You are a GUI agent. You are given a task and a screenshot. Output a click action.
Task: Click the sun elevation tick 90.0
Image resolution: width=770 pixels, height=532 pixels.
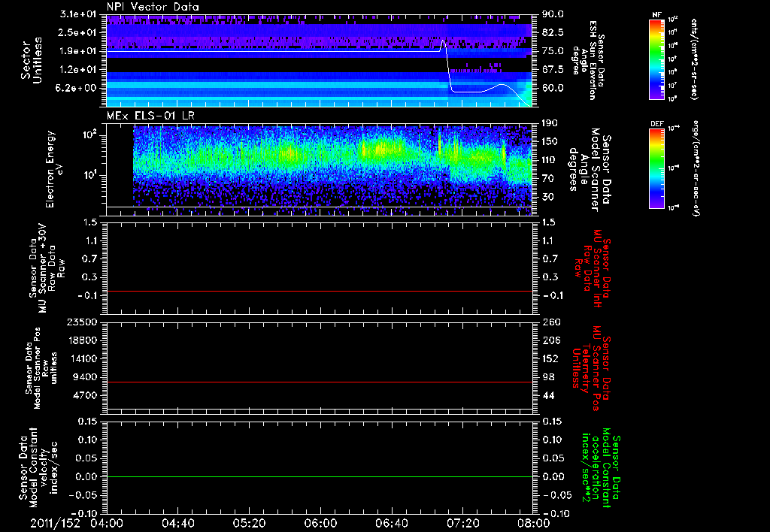coord(553,14)
